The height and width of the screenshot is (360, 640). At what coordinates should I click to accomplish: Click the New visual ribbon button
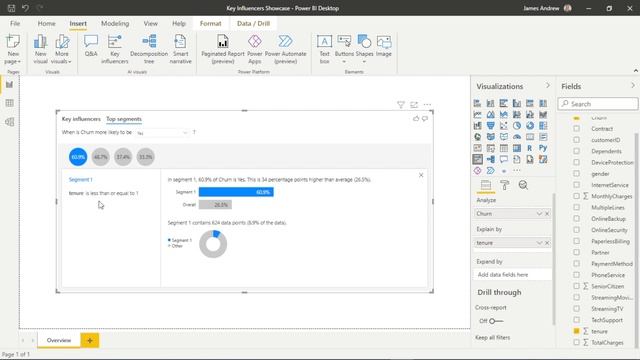pos(40,49)
